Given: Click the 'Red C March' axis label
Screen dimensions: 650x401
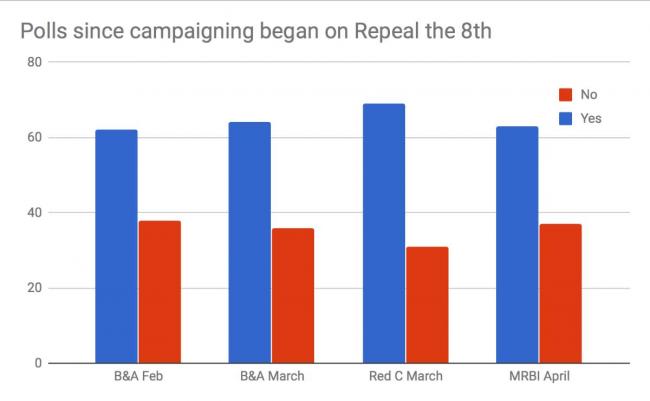Looking at the screenshot, I should (x=406, y=377).
